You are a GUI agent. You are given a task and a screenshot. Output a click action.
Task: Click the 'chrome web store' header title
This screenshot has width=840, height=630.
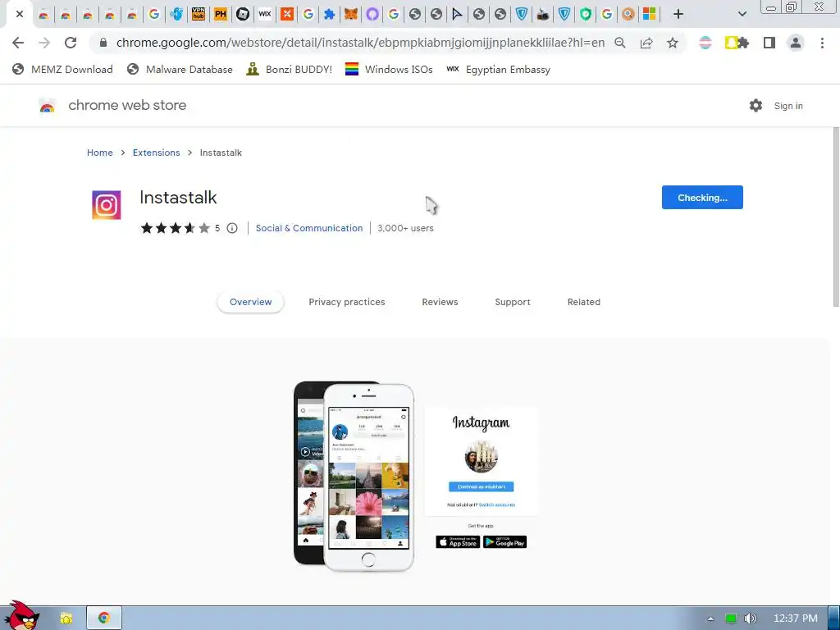pos(127,105)
